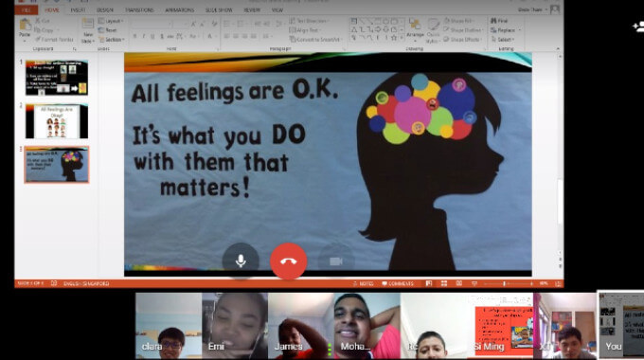This screenshot has height=360, width=644.
Task: Open the font color dropdown
Action: point(211,37)
